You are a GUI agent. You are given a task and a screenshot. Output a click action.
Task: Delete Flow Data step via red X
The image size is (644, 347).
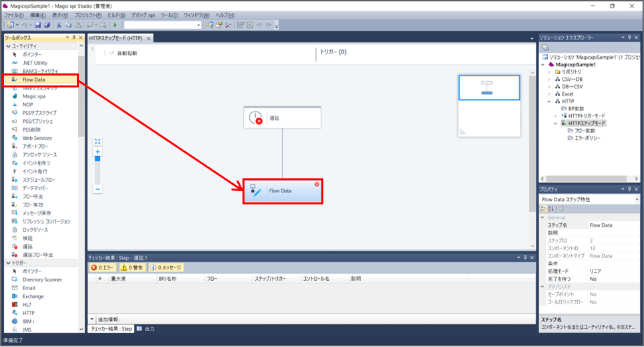pos(317,184)
